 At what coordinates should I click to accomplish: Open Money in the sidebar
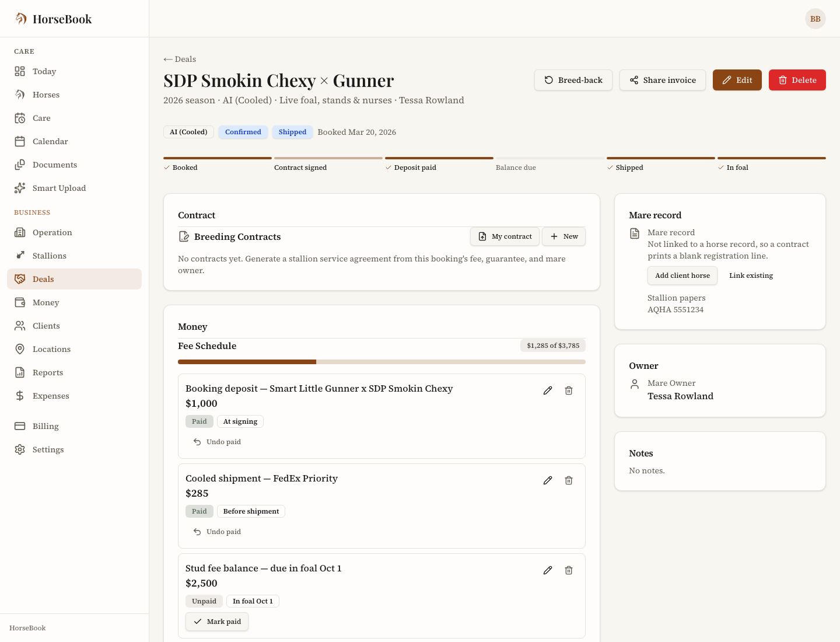pos(74,302)
